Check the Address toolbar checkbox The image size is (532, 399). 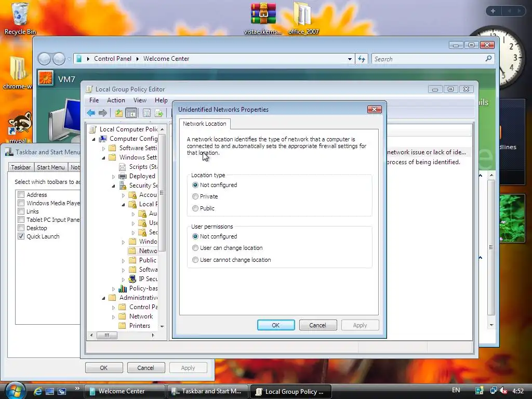tap(21, 195)
